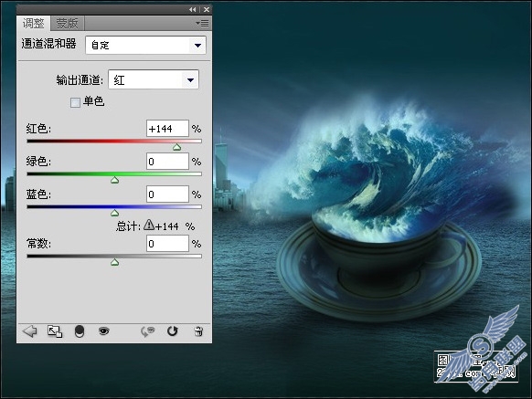Click the clip to layer circle icon
Image resolution: width=532 pixels, height=399 pixels.
pyautogui.click(x=79, y=331)
